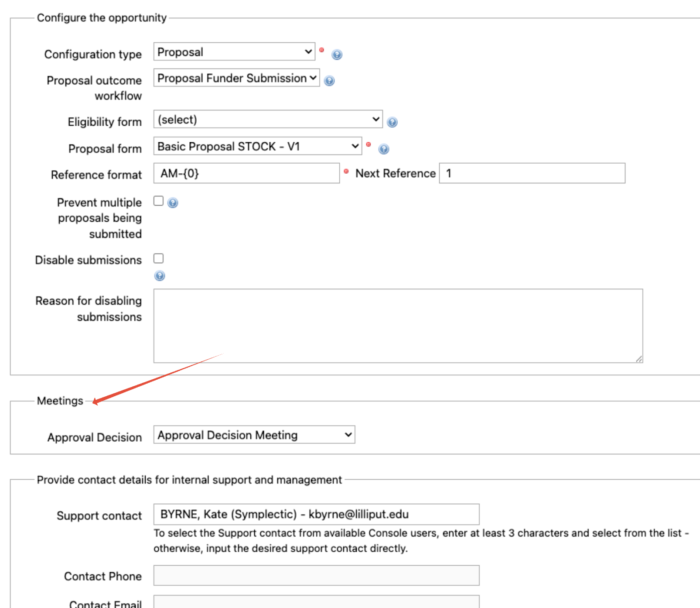
Task: Click help icon beside Configuration type
Action: [x=337, y=55]
